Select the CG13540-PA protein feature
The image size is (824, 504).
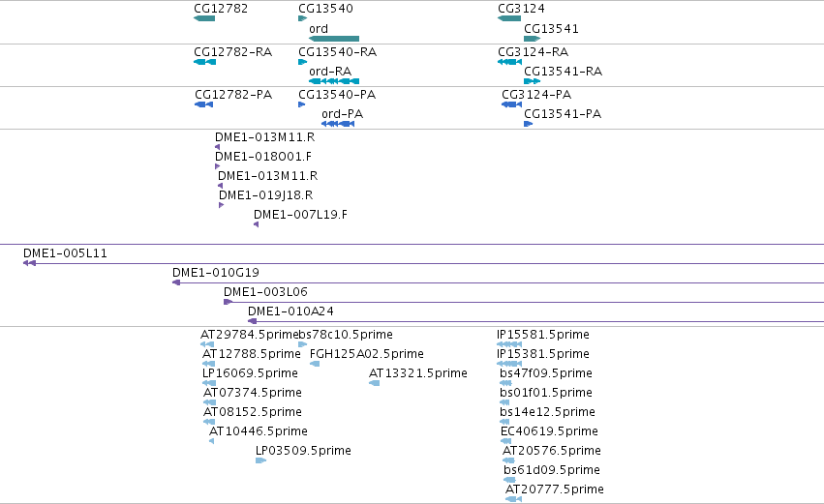pos(302,104)
